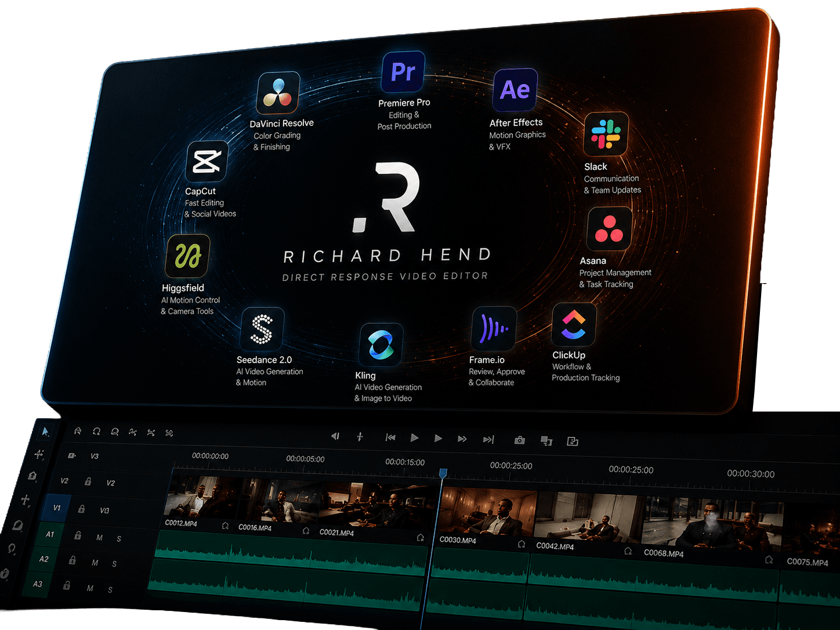This screenshot has height=630, width=840.
Task: Select the blue V1 track header
Action: (57, 508)
